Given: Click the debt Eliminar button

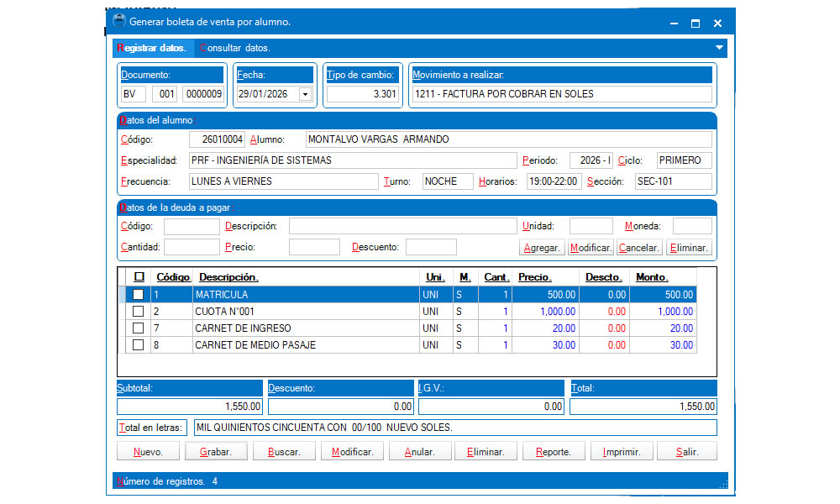Looking at the screenshot, I should (689, 248).
